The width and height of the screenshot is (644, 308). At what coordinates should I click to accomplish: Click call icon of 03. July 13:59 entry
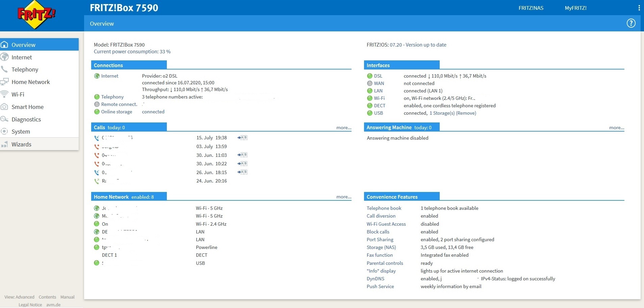coord(97,146)
